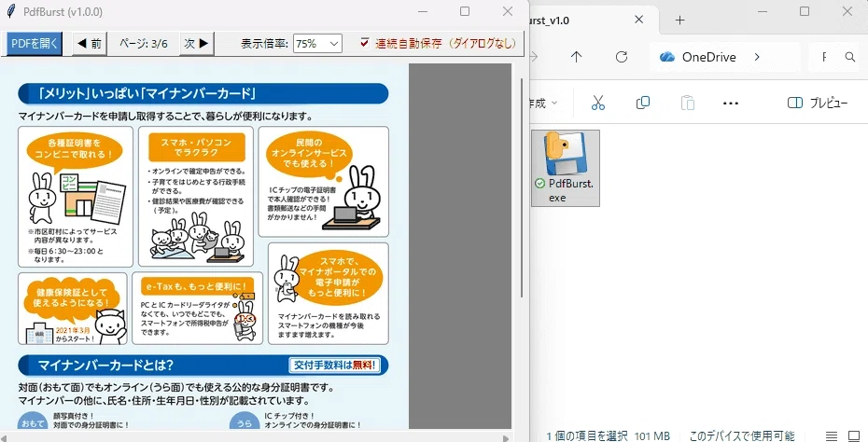Close the Explorer tab urst_v1.0

[x=638, y=20]
